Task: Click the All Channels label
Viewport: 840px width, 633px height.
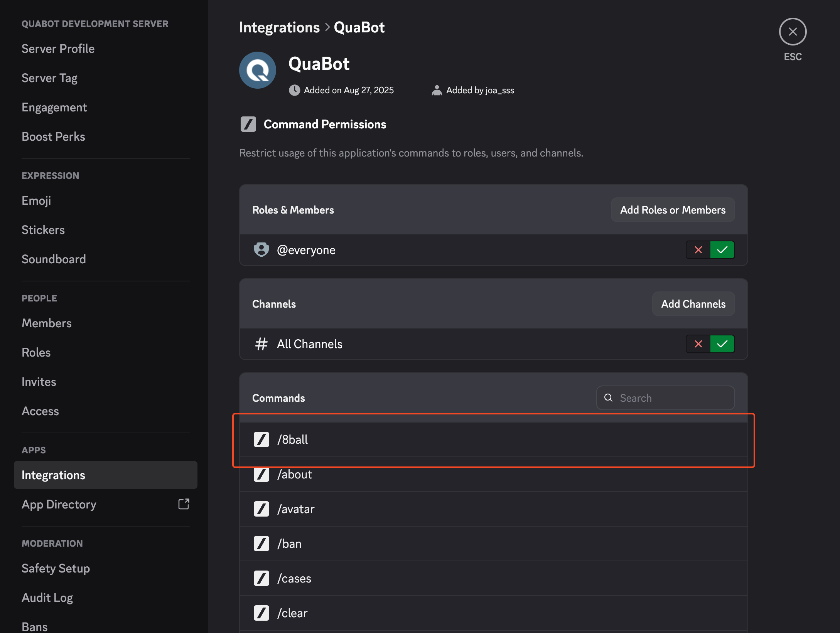Action: (x=310, y=344)
